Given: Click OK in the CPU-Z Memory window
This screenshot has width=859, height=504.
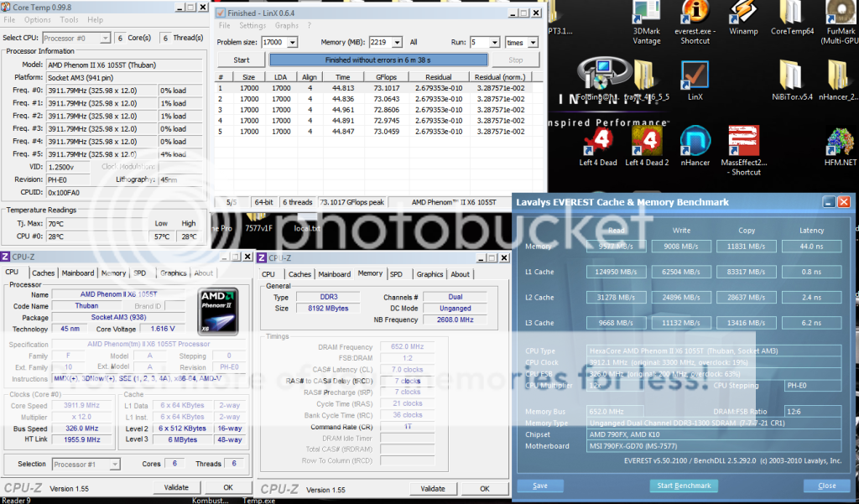Looking at the screenshot, I should point(485,488).
